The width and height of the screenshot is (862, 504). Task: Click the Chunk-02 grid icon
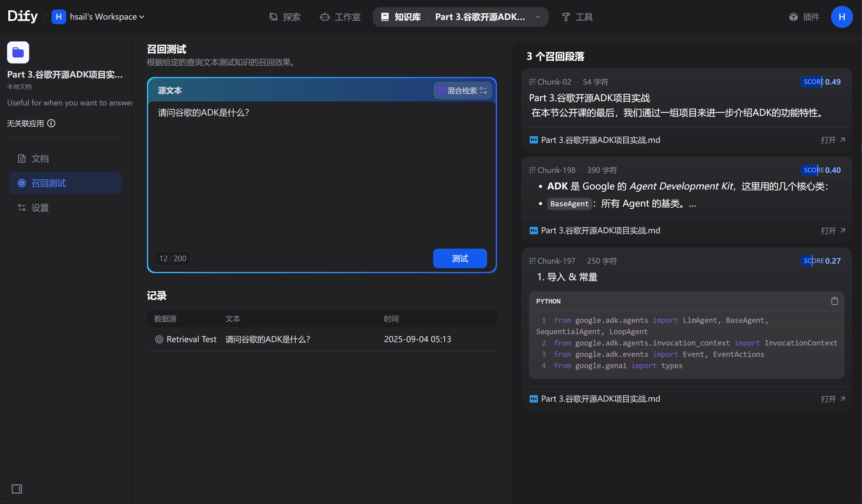point(532,82)
